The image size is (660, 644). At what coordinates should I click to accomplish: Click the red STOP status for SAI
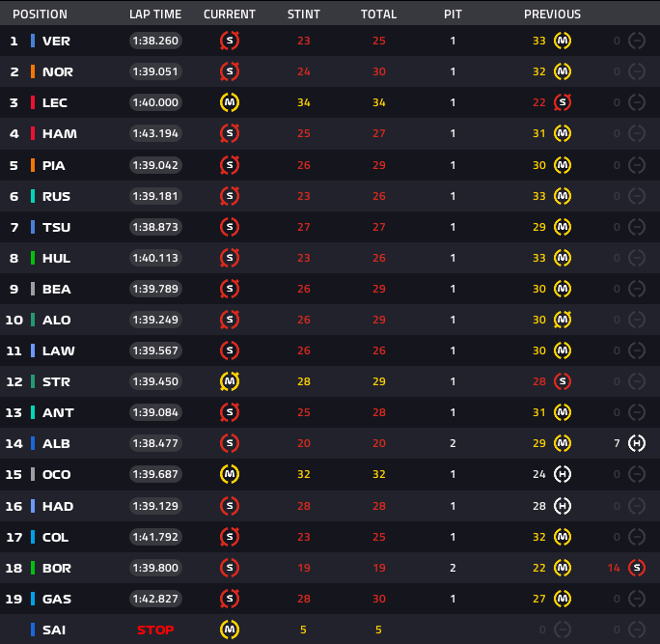pyautogui.click(x=155, y=630)
